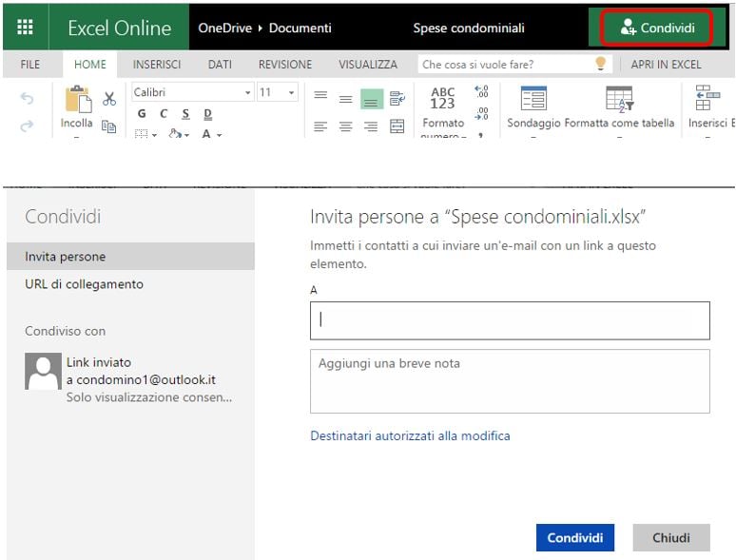Click the user avatar for condomino1@outlook.it
This screenshot has width=736, height=560.
43,372
